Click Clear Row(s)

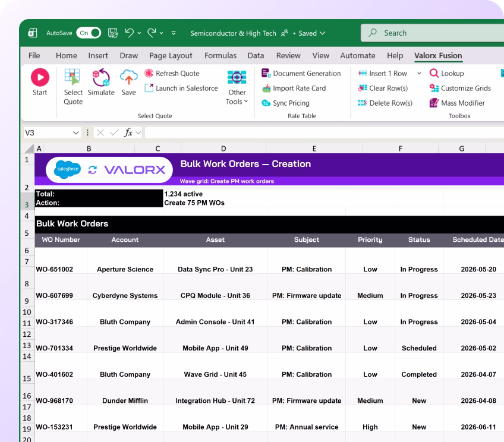pyautogui.click(x=383, y=88)
